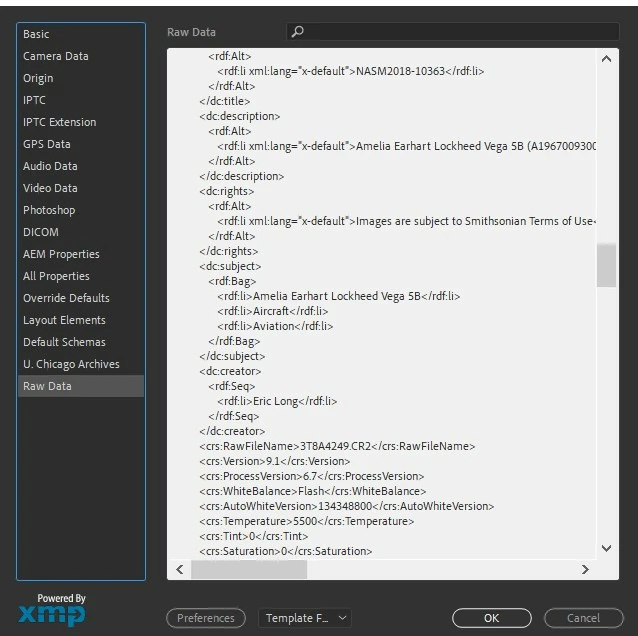Click the crs:Saturation 0 line
Viewport: 638px width, 636px height.
286,551
